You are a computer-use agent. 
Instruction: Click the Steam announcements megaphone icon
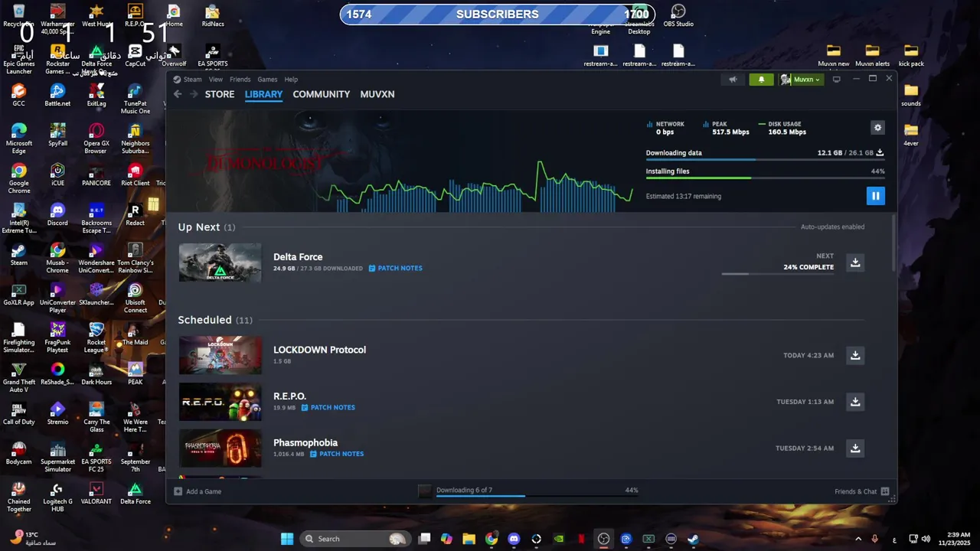click(733, 80)
